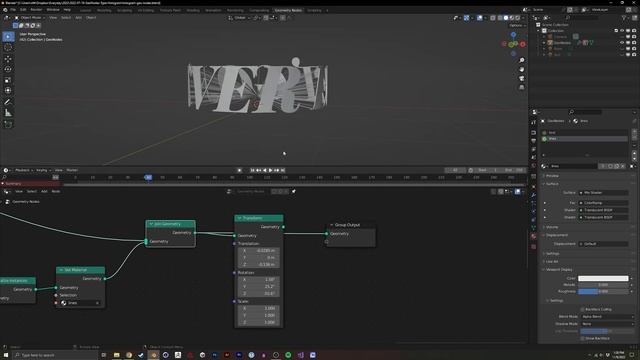This screenshot has width=640, height=360.
Task: Open the Material properties tab icon
Action: 533,236
